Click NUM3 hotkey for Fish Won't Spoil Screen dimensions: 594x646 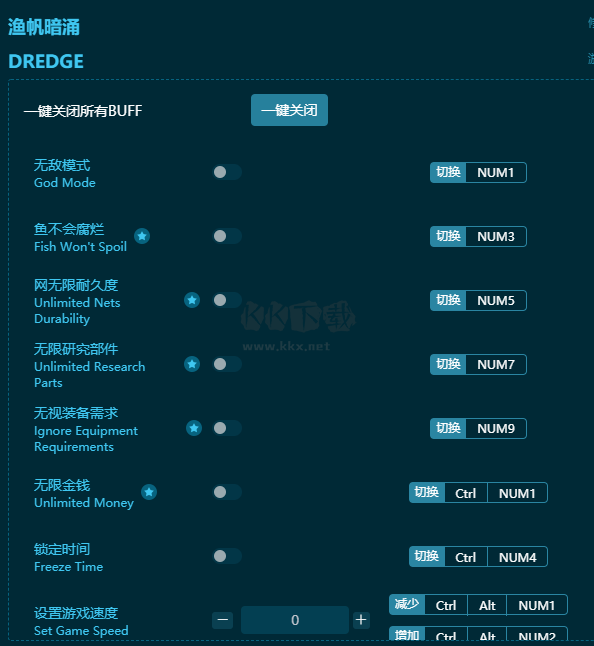click(496, 236)
